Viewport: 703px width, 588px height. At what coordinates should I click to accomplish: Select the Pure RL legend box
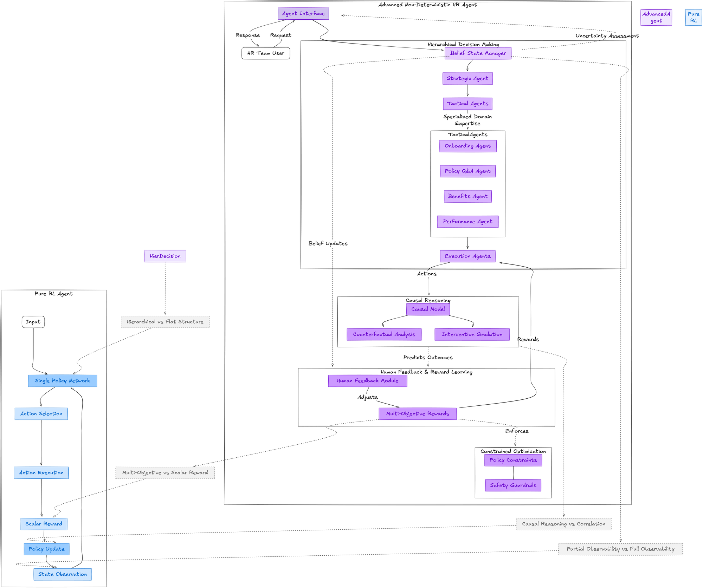[694, 18]
